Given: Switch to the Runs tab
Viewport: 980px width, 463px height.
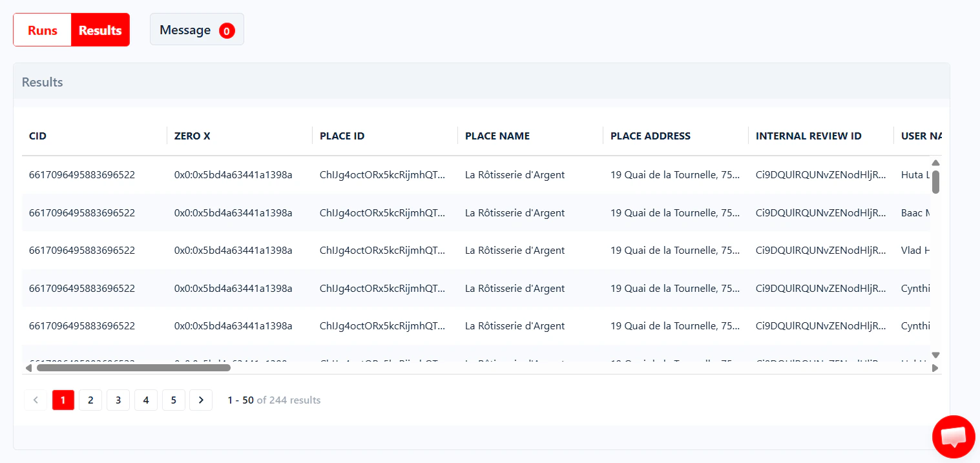Looking at the screenshot, I should [43, 30].
